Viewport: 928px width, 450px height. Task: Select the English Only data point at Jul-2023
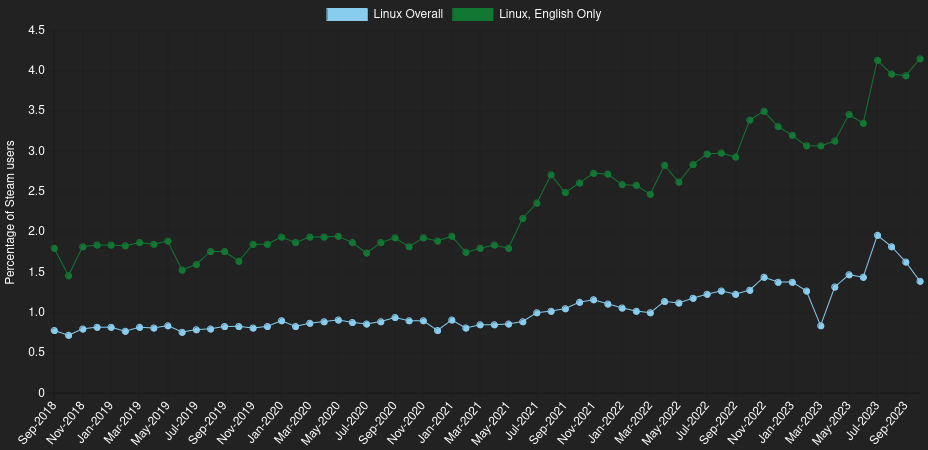[877, 60]
